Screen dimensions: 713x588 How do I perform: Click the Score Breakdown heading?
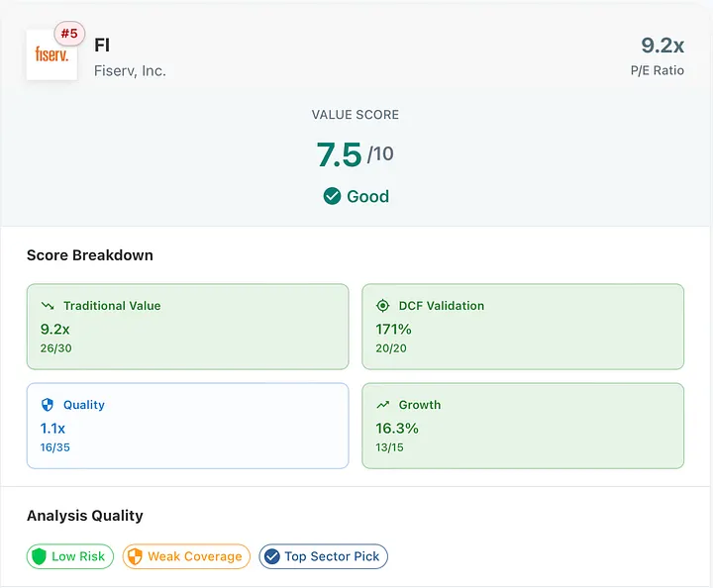[x=90, y=255]
